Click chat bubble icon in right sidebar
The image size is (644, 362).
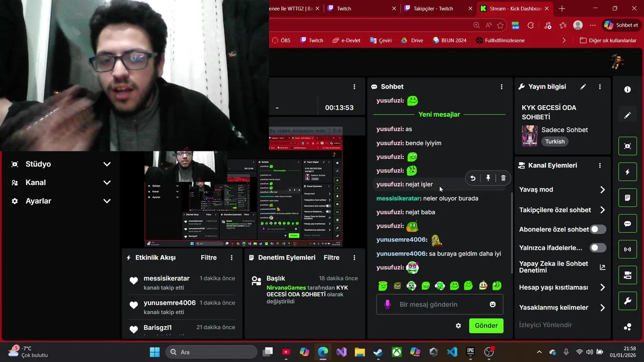point(627,224)
